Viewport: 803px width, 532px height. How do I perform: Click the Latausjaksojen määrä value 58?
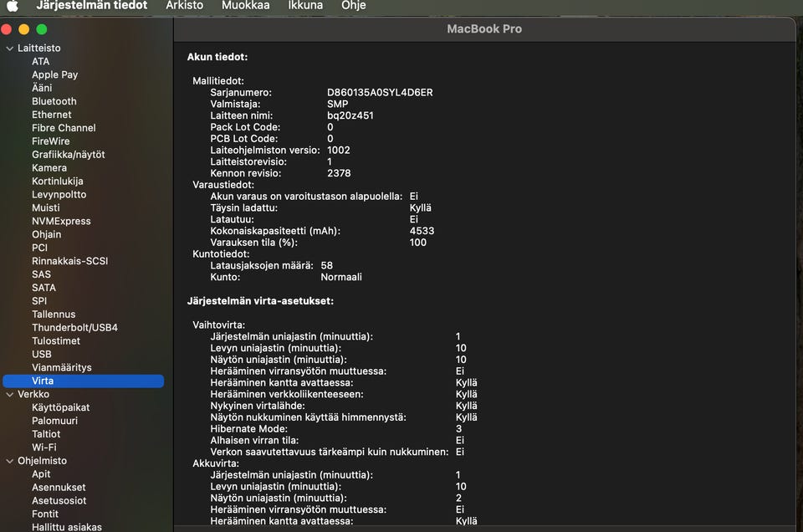pos(327,266)
